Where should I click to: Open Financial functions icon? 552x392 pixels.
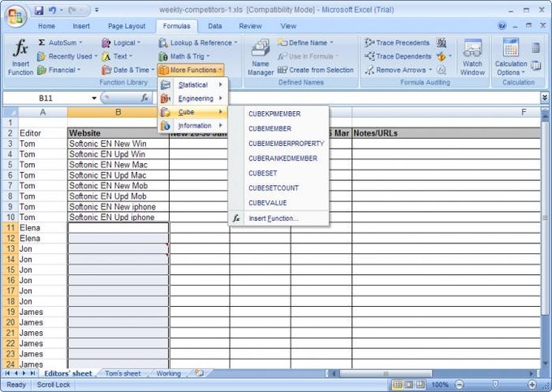click(41, 70)
